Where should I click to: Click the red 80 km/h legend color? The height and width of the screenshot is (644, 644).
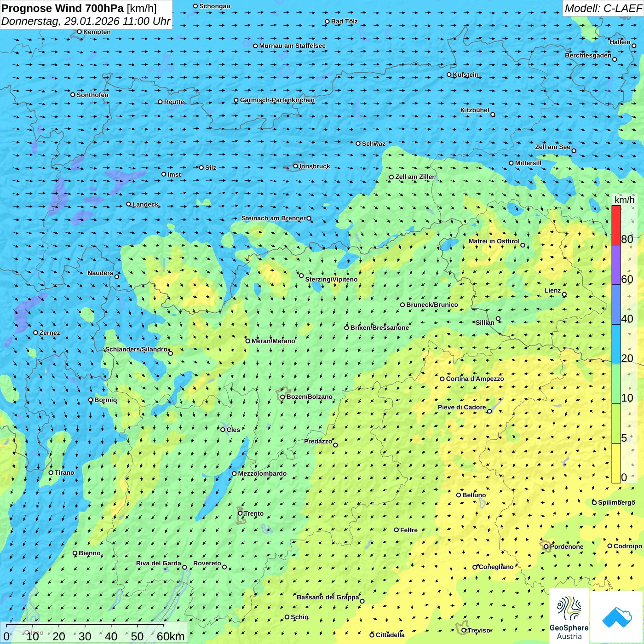point(616,225)
